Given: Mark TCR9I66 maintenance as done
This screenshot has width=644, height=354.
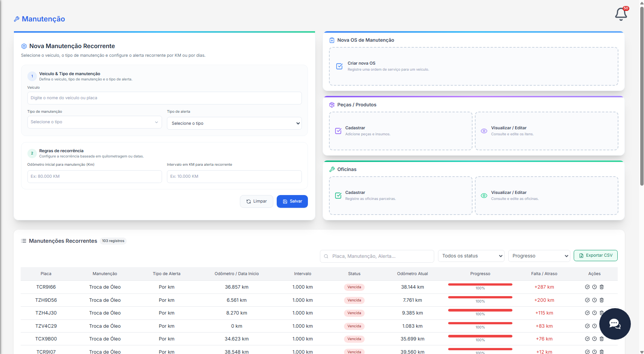Looking at the screenshot, I should pyautogui.click(x=587, y=287).
